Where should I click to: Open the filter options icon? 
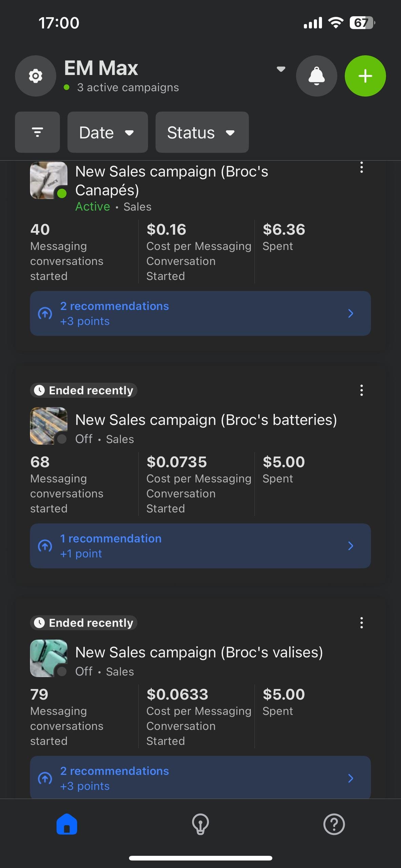37,132
